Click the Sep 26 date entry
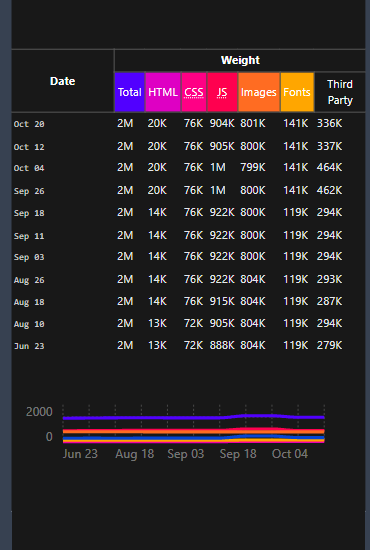The height and width of the screenshot is (550, 370). 29,191
